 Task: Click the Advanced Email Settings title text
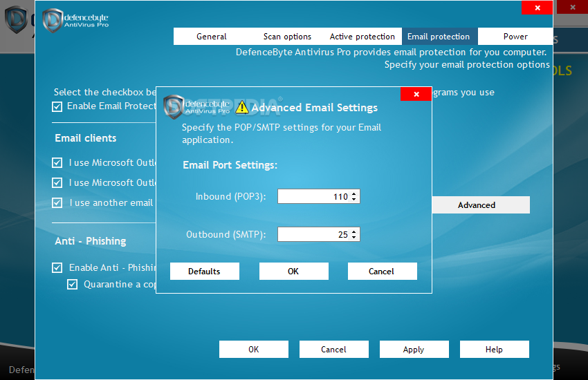pyautogui.click(x=314, y=108)
